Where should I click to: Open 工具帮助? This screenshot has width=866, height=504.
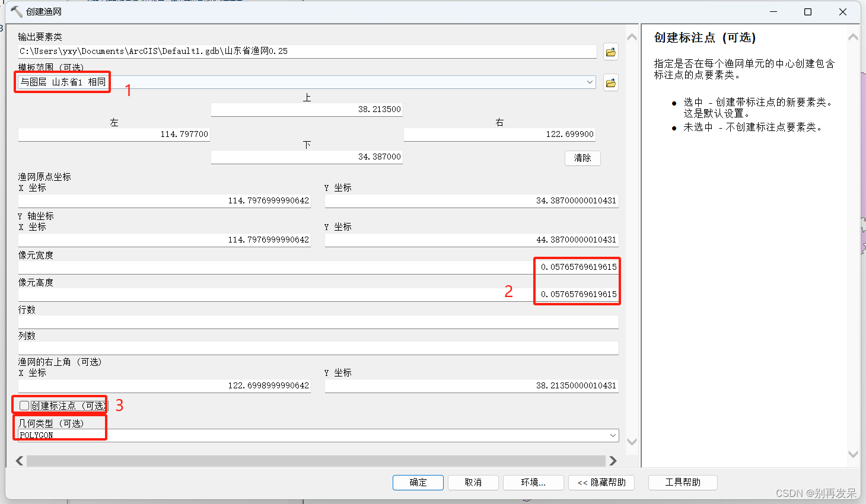683,482
